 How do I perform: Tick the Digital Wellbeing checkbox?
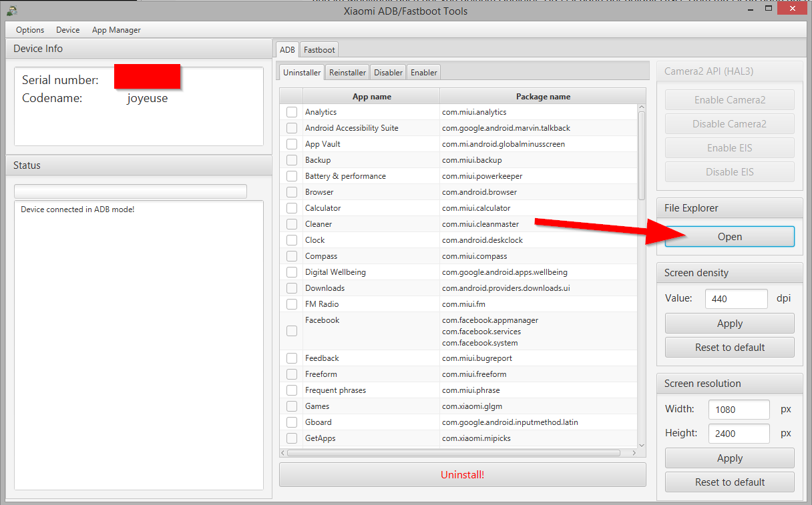click(292, 272)
